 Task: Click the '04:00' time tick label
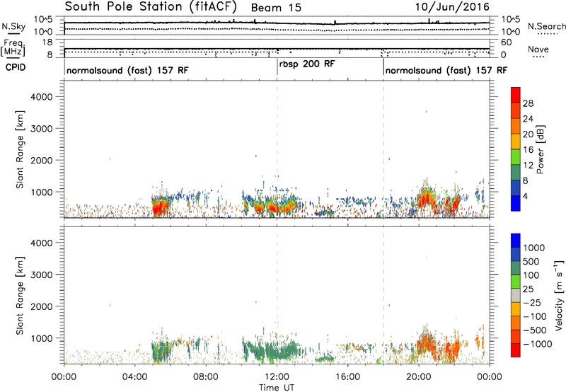[134, 377]
